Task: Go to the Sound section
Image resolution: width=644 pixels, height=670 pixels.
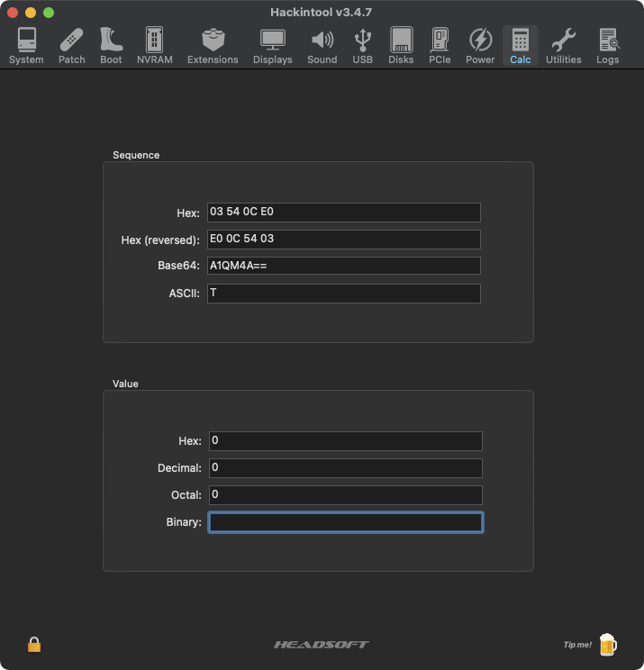Action: pos(322,46)
